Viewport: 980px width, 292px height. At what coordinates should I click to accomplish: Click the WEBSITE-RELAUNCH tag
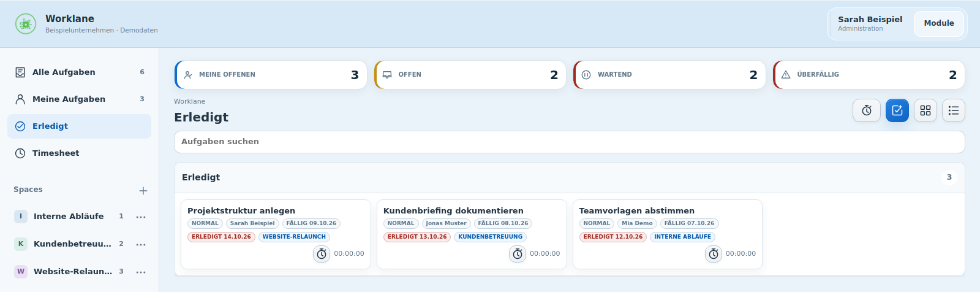click(294, 237)
